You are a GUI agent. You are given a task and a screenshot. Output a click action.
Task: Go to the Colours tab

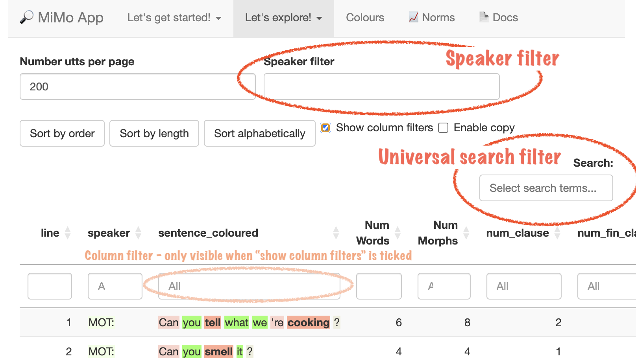click(x=365, y=18)
